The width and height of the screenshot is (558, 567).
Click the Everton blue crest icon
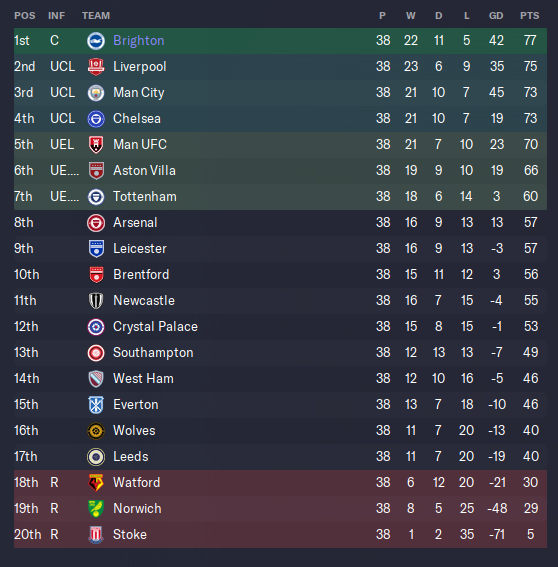coord(96,405)
